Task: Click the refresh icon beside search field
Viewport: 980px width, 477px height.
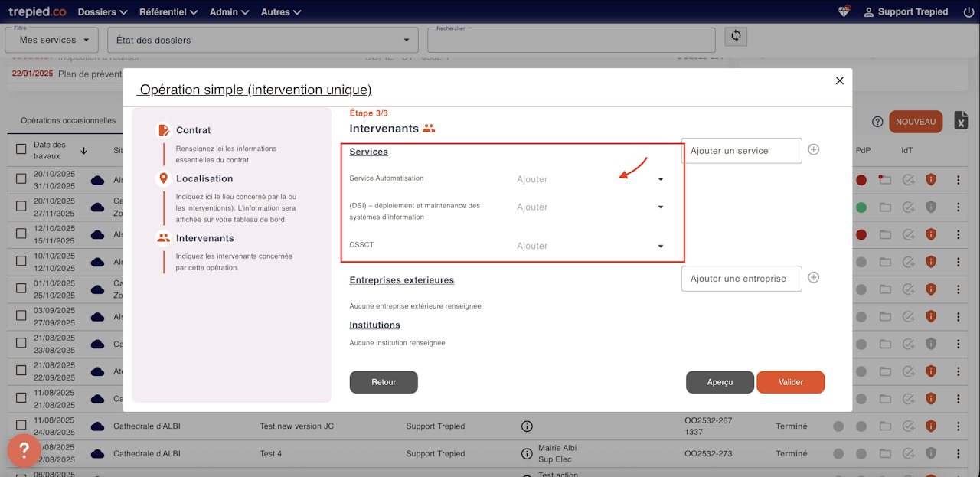Action: click(736, 36)
